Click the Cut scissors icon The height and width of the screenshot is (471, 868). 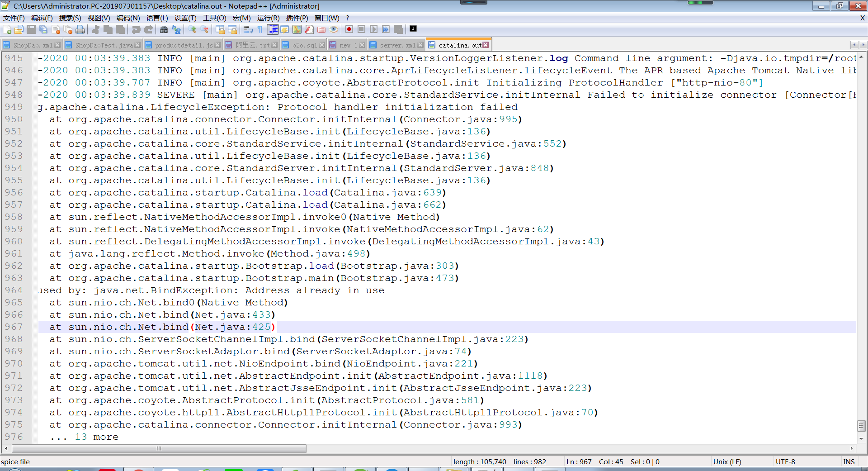tap(96, 29)
